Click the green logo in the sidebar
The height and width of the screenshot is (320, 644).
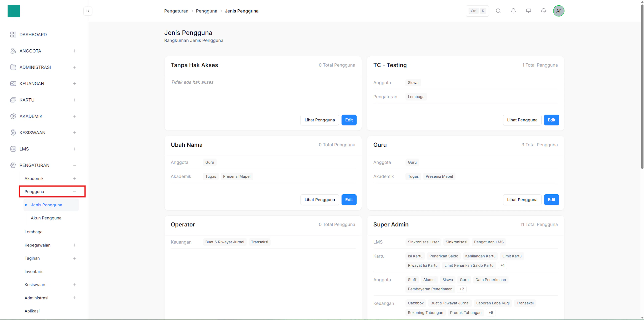tap(14, 11)
